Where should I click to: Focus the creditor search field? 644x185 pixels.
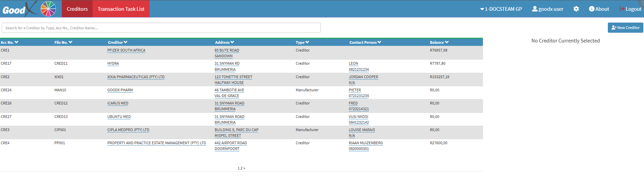pos(161,28)
